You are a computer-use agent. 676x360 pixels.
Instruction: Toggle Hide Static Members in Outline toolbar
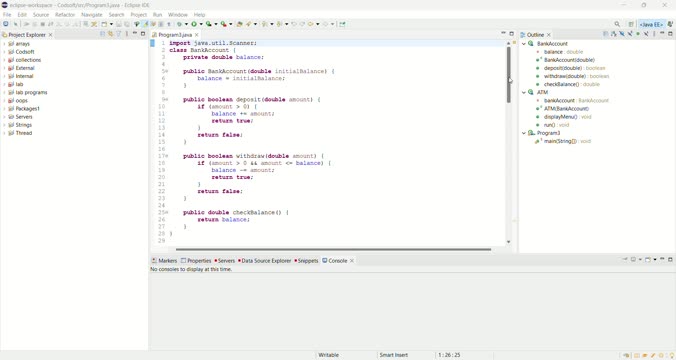coord(630,34)
